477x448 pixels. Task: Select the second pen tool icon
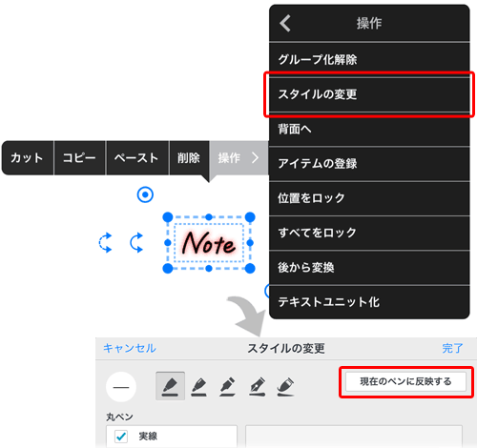point(199,386)
